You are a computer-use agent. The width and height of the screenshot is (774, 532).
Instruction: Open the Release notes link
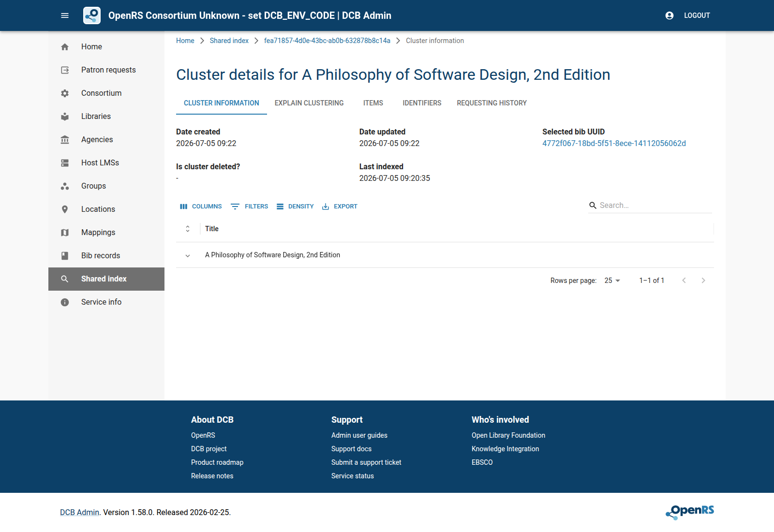pos(212,476)
